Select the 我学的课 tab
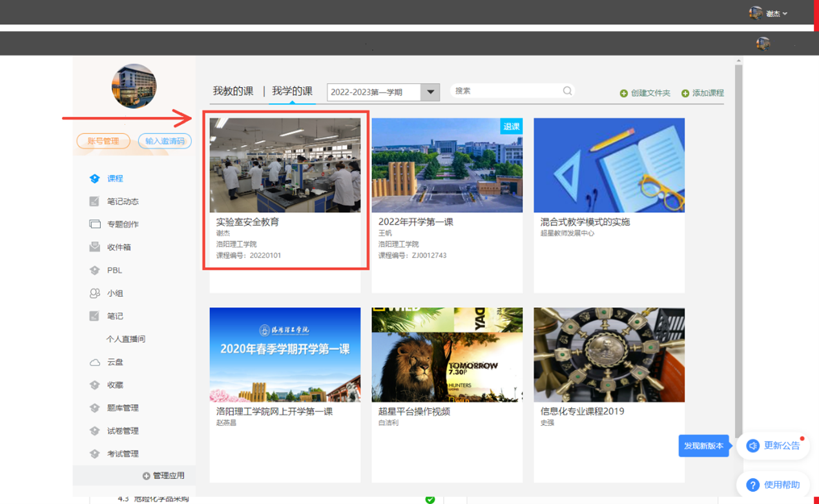The width and height of the screenshot is (819, 504). click(x=292, y=91)
